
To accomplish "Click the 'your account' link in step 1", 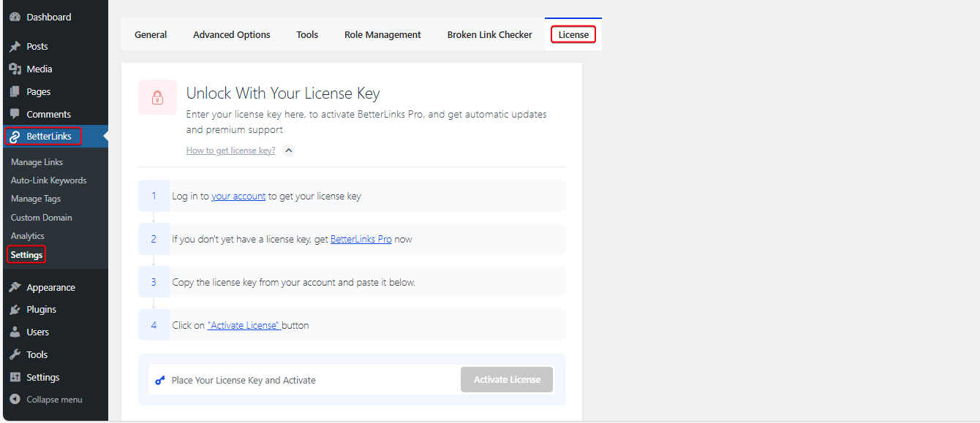I will [x=238, y=196].
